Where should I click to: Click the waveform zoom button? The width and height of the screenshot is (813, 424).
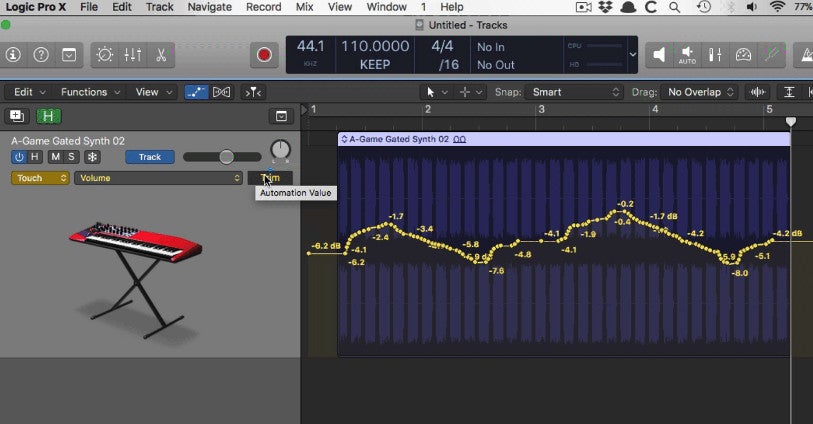tap(758, 92)
